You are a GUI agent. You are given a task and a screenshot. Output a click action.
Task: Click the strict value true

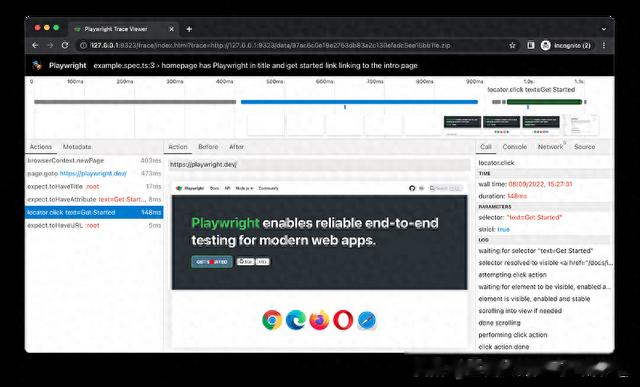pos(504,229)
